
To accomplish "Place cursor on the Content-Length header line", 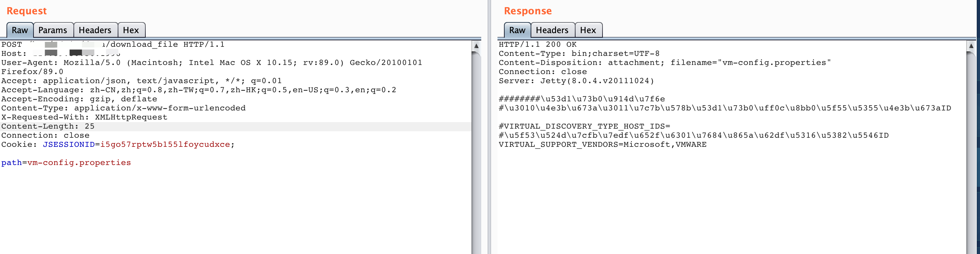I will (48, 126).
